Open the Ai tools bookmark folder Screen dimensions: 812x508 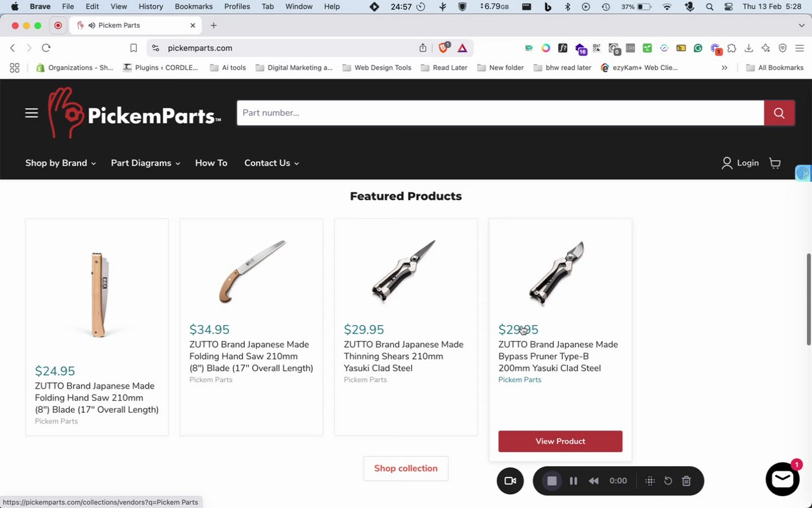pyautogui.click(x=228, y=67)
